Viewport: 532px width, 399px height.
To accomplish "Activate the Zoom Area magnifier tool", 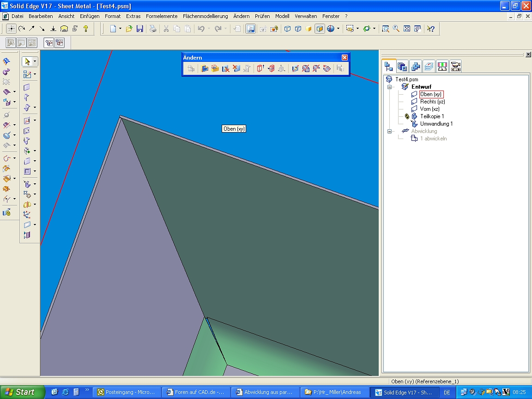I will coord(386,29).
